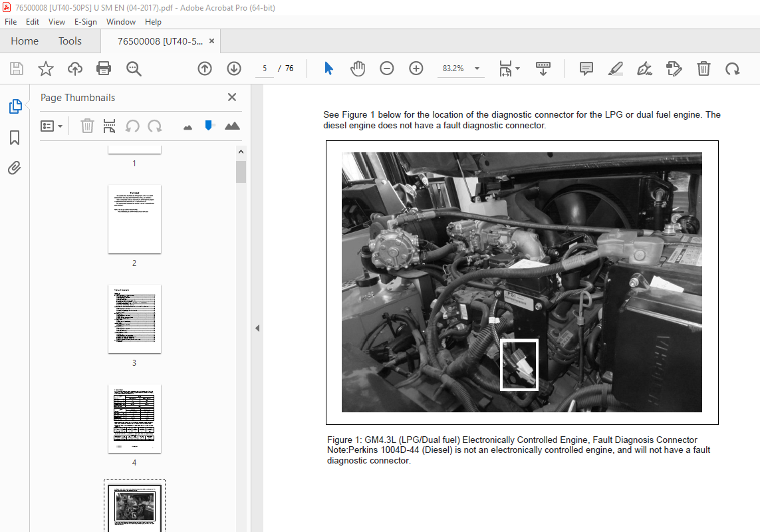Switch to the Tools tab
This screenshot has width=760, height=532.
pyautogui.click(x=70, y=41)
